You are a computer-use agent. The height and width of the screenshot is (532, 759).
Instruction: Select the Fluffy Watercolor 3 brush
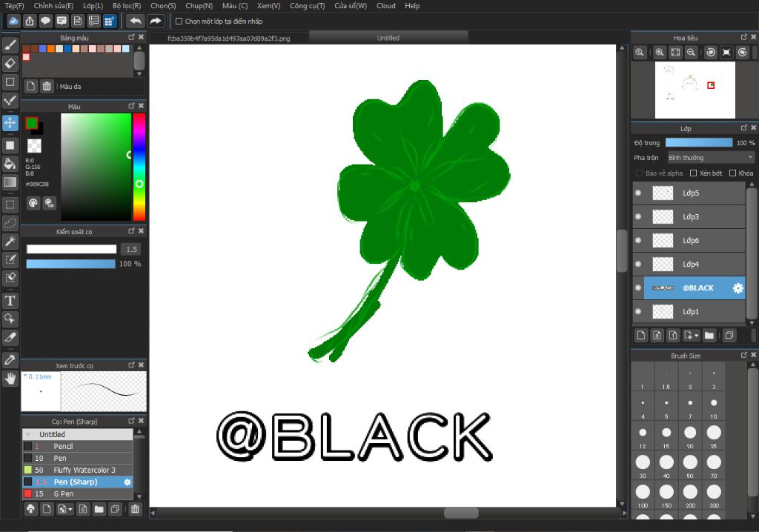pos(77,470)
